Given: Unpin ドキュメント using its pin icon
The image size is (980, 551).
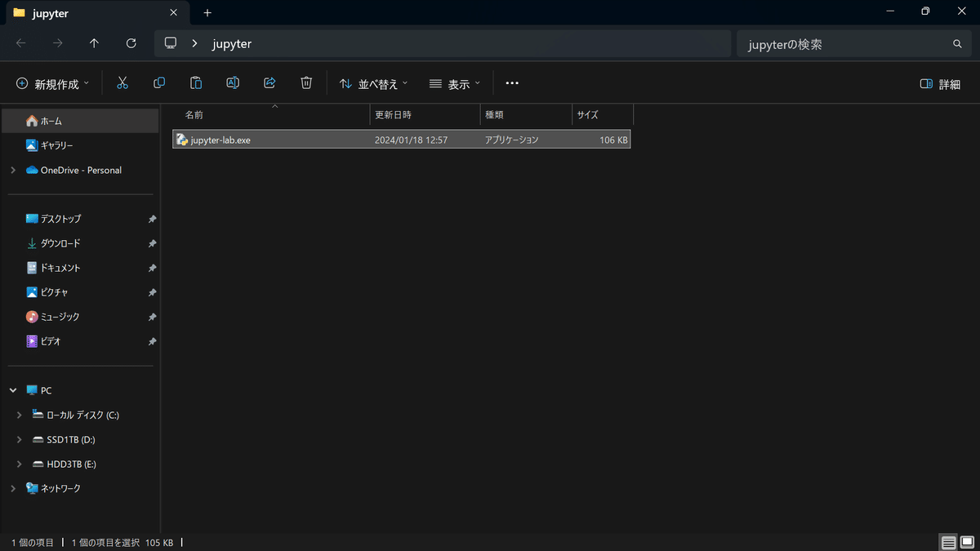Looking at the screenshot, I should pyautogui.click(x=153, y=269).
